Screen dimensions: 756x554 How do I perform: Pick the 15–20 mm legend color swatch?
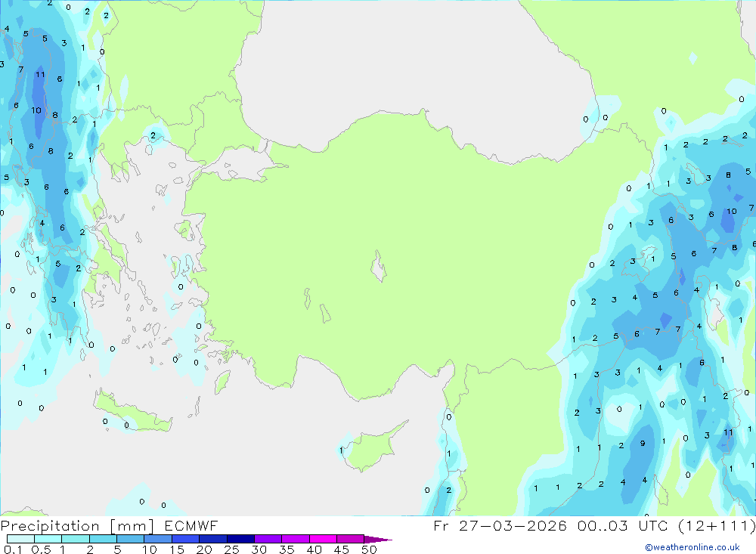click(x=186, y=539)
